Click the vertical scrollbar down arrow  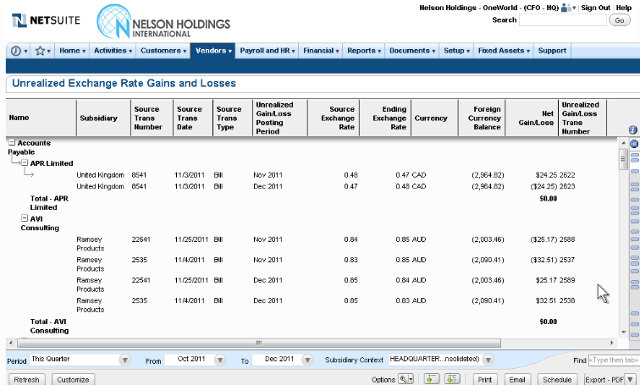[x=623, y=332]
